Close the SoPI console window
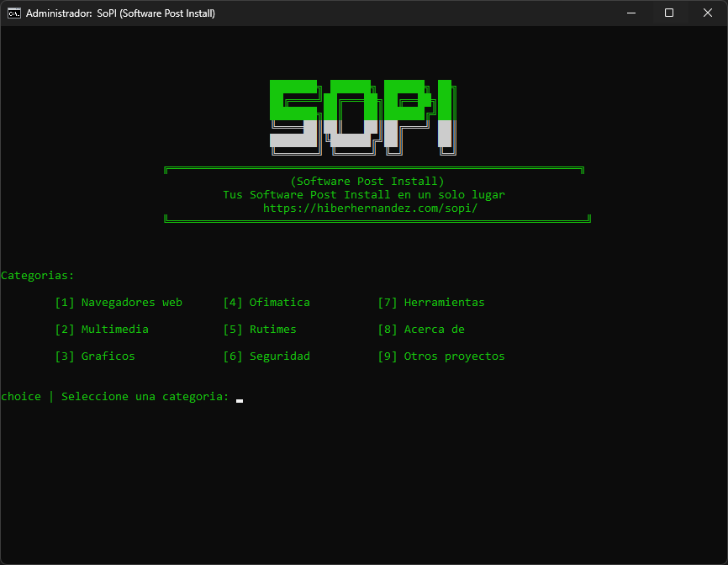Viewport: 728px width, 565px height. (707, 13)
